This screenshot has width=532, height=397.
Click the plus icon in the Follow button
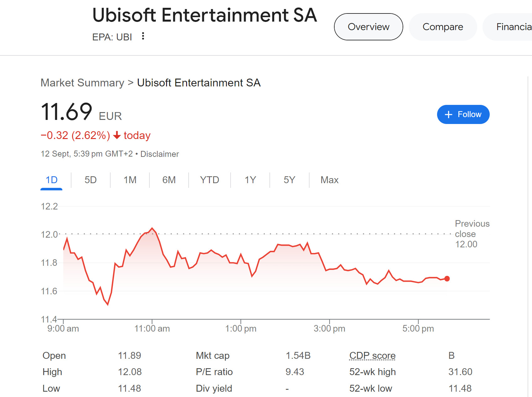448,115
